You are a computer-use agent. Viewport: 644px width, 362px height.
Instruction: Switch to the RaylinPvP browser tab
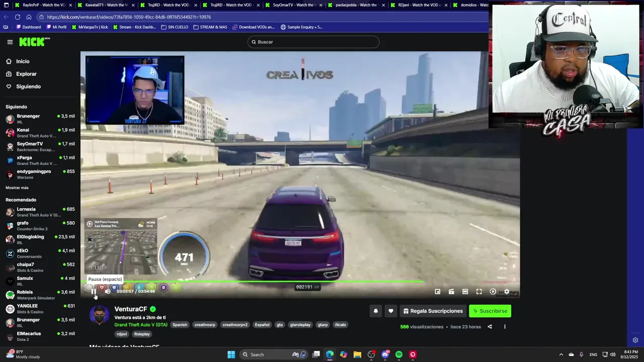pyautogui.click(x=44, y=5)
